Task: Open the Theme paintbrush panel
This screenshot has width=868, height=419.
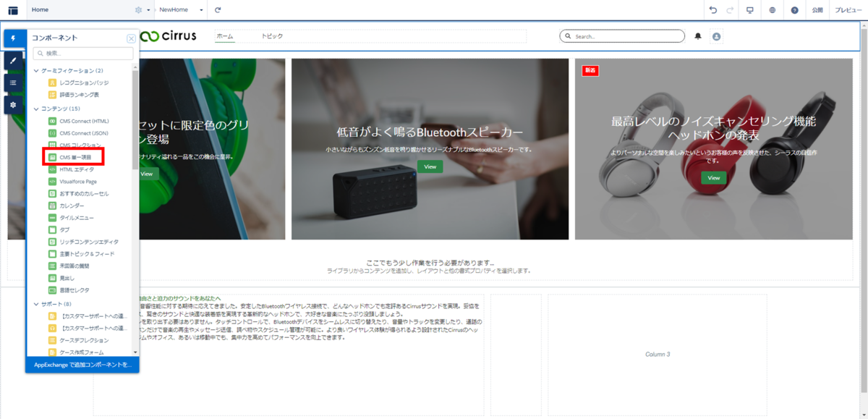Action: point(13,61)
